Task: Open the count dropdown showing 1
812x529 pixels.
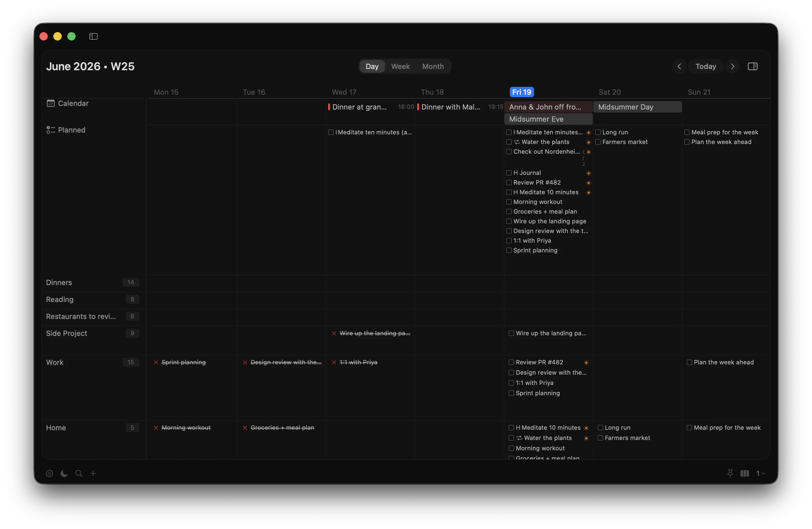Action: click(x=761, y=473)
